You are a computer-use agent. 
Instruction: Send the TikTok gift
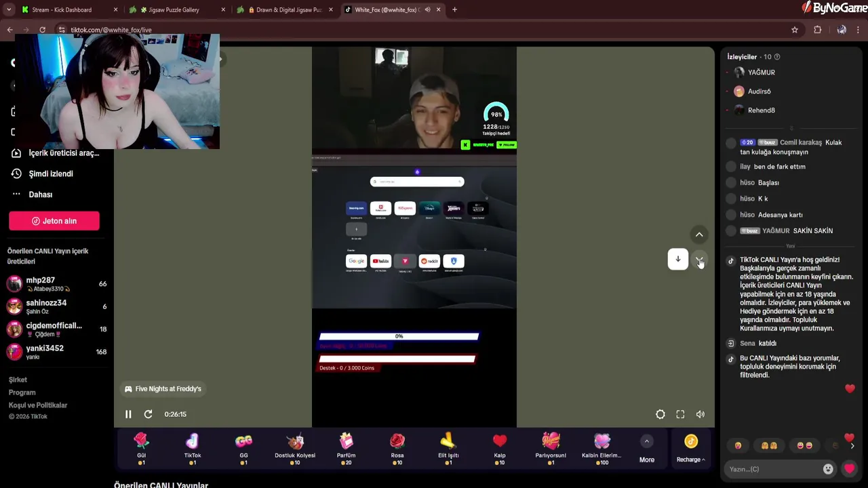[193, 448]
